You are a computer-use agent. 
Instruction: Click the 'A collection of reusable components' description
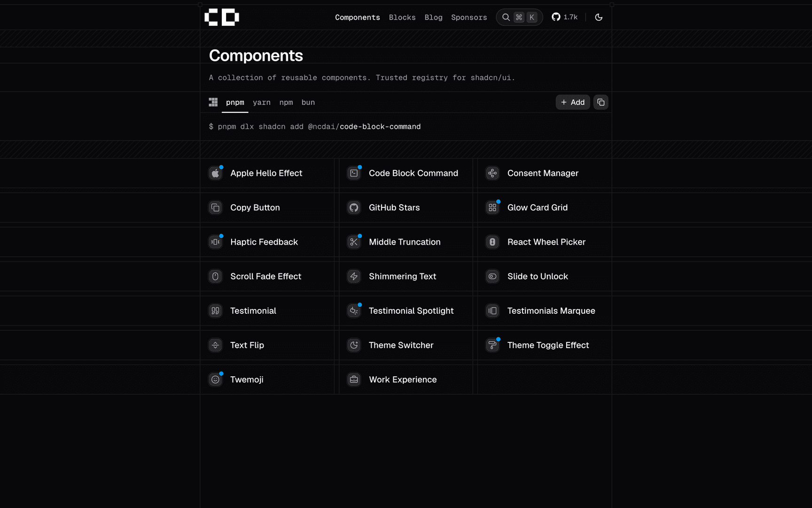click(x=362, y=78)
